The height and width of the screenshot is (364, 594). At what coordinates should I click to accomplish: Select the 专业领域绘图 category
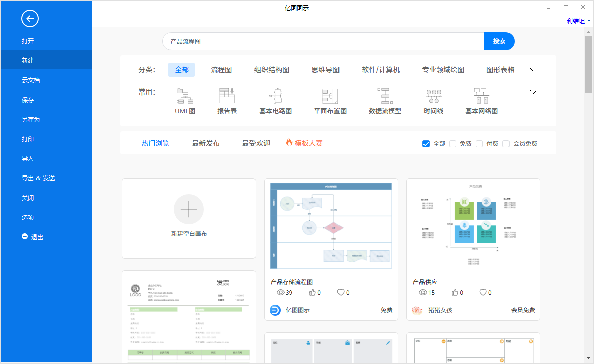[x=443, y=70]
